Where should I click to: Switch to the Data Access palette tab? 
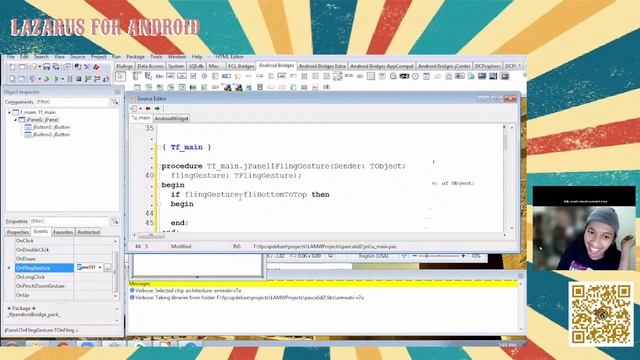(x=150, y=66)
